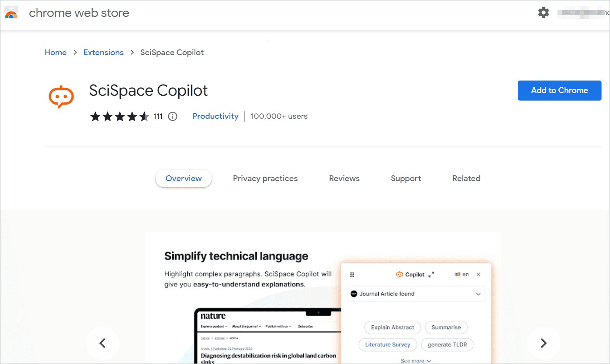Switch to the Related tab
This screenshot has height=364, width=610.
click(x=467, y=178)
